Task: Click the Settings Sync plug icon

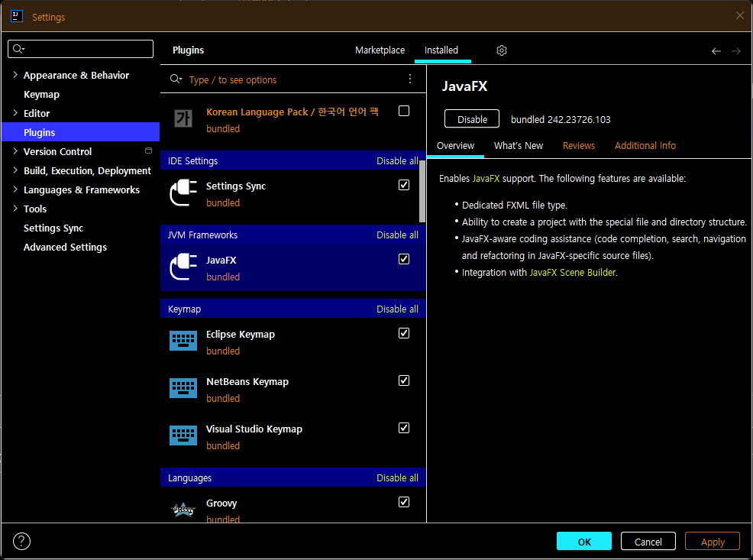Action: (x=183, y=193)
